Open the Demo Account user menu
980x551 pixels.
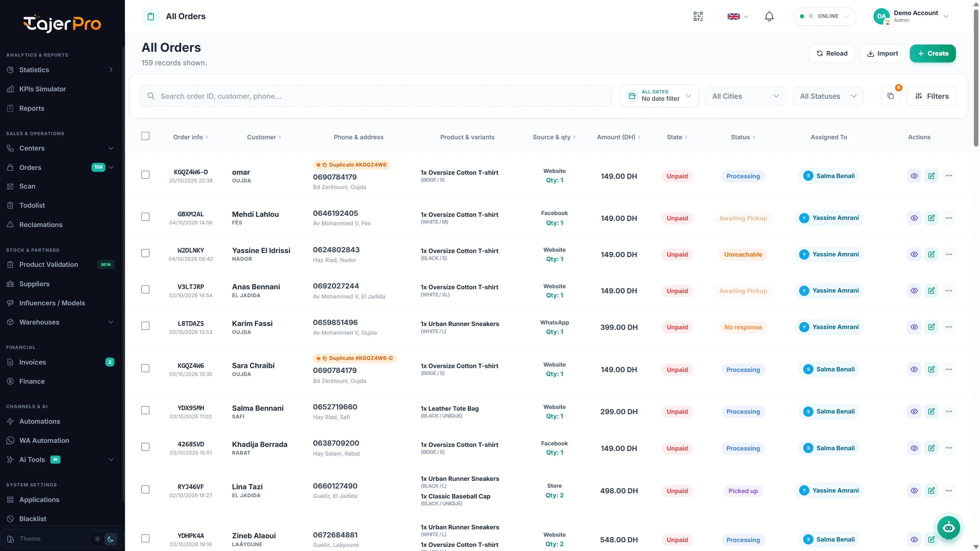[911, 16]
